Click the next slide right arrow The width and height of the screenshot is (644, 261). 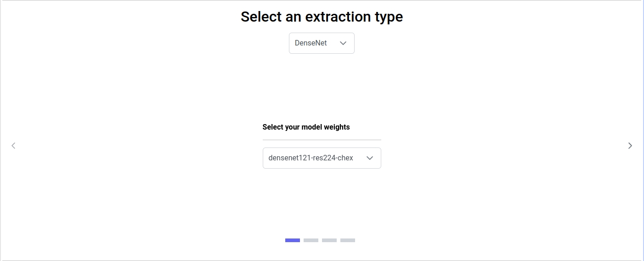click(x=630, y=146)
